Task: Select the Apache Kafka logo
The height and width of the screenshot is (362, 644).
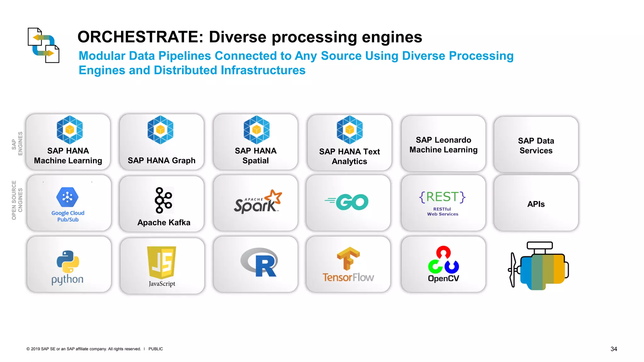Action: click(163, 200)
